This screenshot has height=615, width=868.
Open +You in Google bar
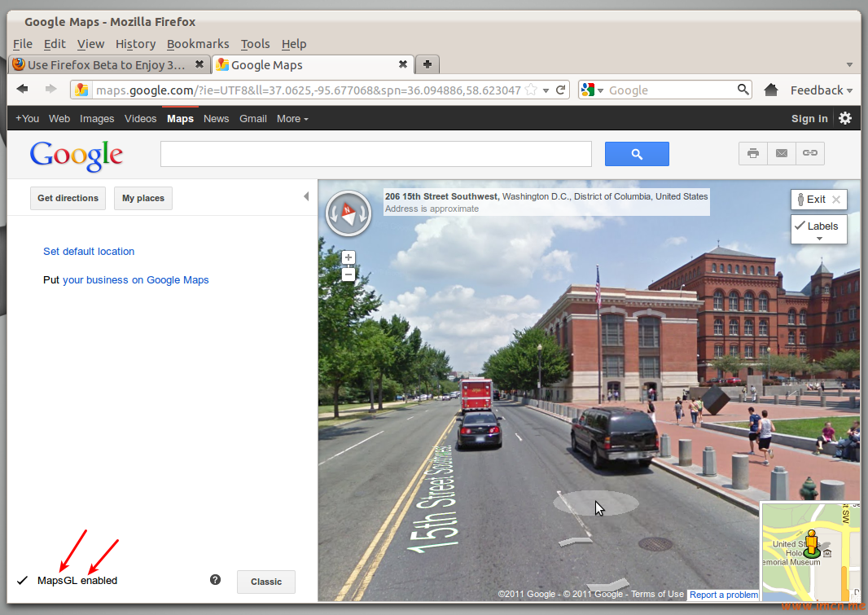pos(27,118)
